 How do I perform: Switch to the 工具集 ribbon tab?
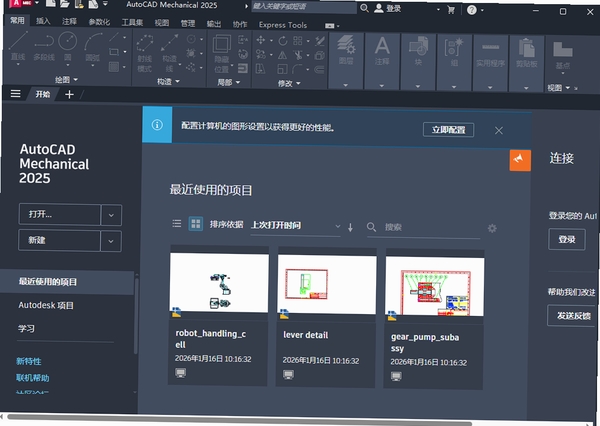(x=132, y=22)
